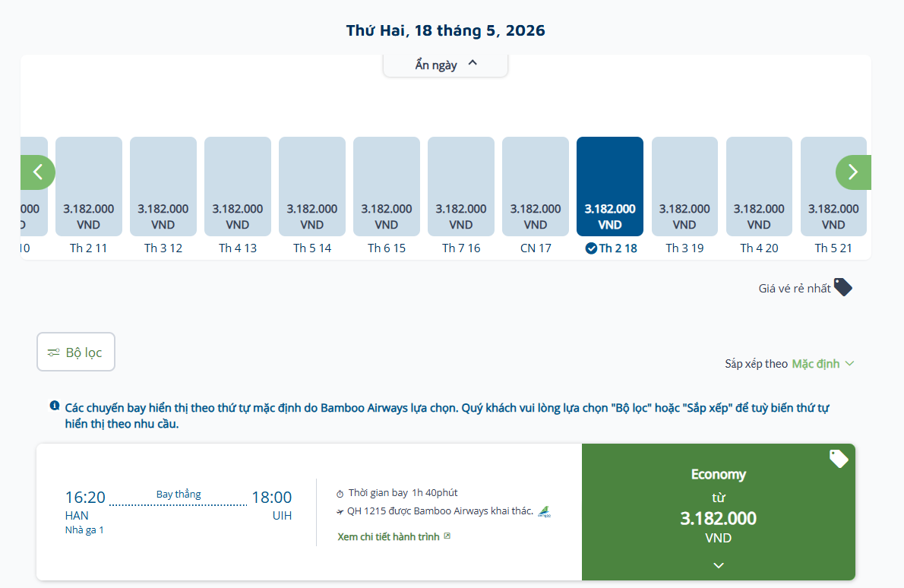The width and height of the screenshot is (904, 588).
Task: Click the white price tag on Economy card
Action: pyautogui.click(x=839, y=459)
